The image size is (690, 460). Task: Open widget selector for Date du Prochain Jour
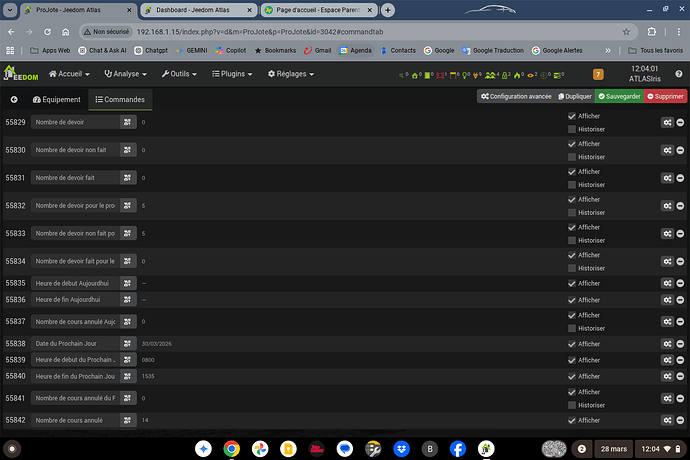pyautogui.click(x=128, y=344)
